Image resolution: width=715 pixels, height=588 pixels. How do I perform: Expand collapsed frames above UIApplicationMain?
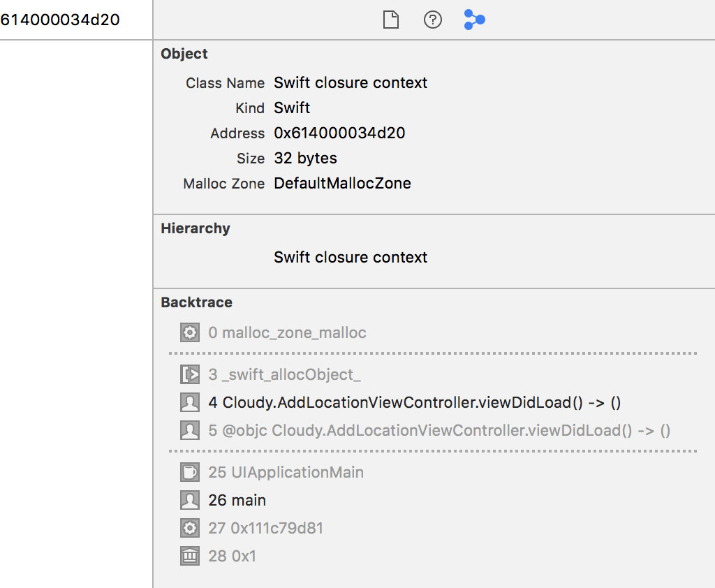433,451
